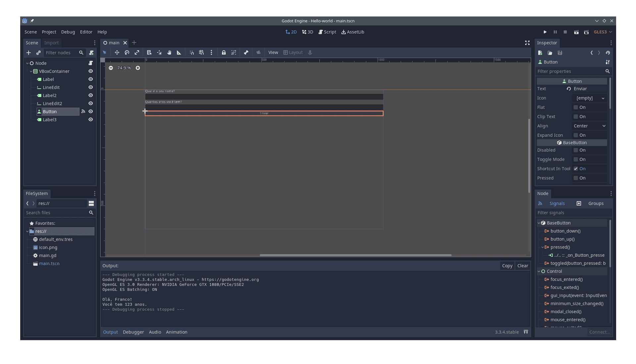Select the LineEdit node in scene tree
Viewport: 636px width, 364px height.
[x=51, y=87]
